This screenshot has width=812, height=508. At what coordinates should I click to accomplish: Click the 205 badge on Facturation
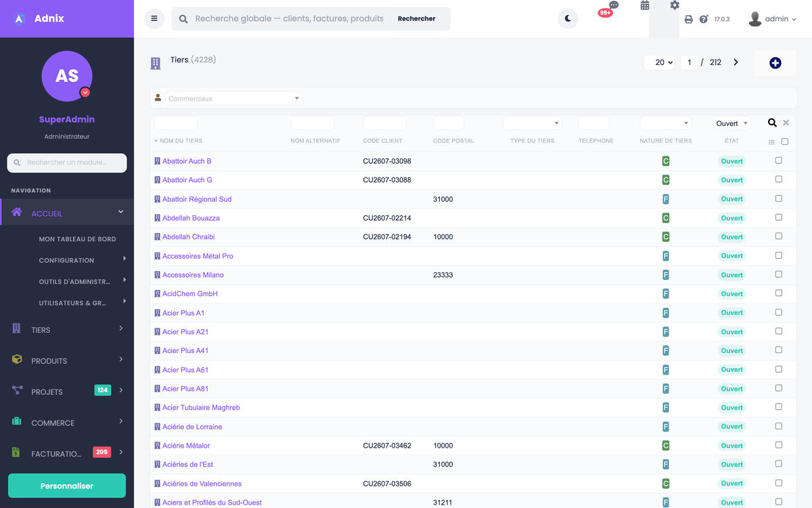click(101, 452)
